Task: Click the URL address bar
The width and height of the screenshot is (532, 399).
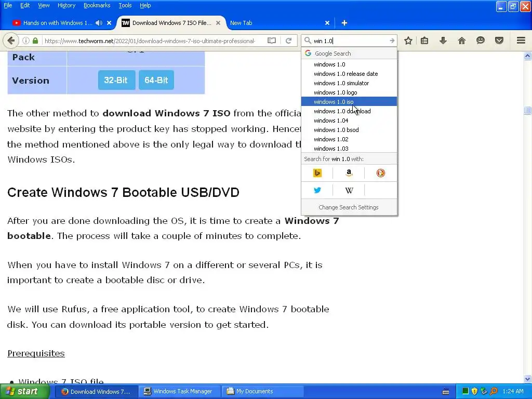Action: tap(149, 41)
